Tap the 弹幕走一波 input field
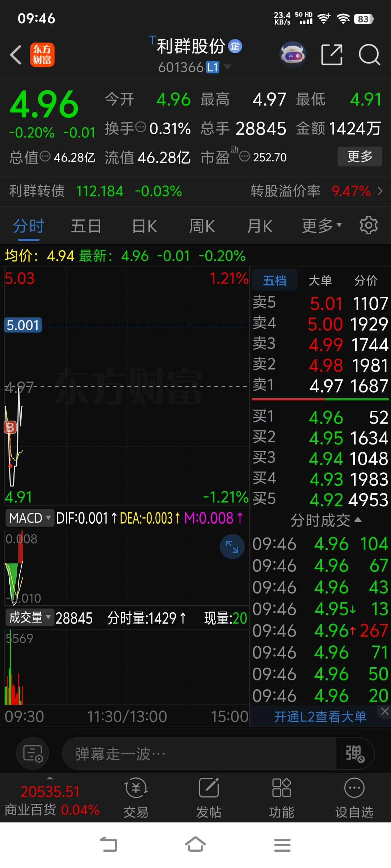The image size is (391, 868). click(x=199, y=754)
